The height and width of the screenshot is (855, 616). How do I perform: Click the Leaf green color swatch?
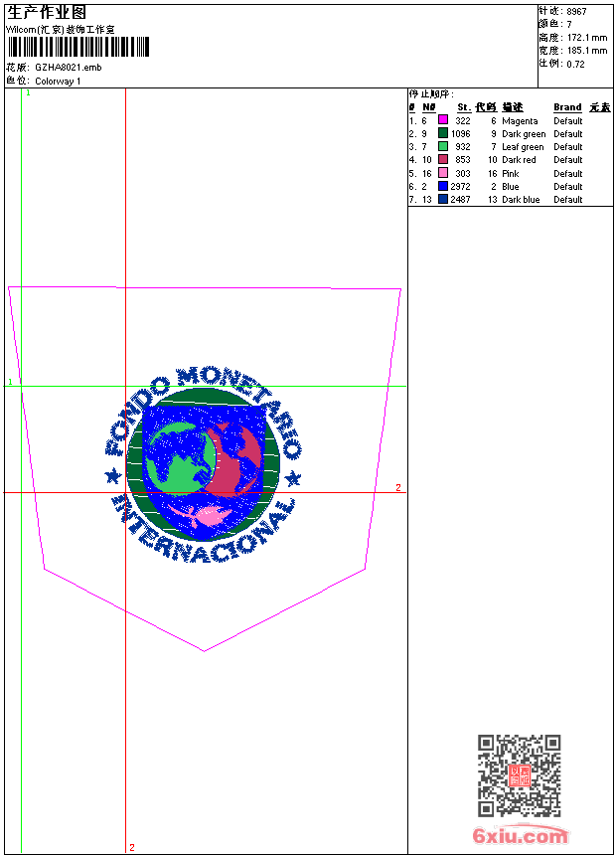click(x=443, y=146)
